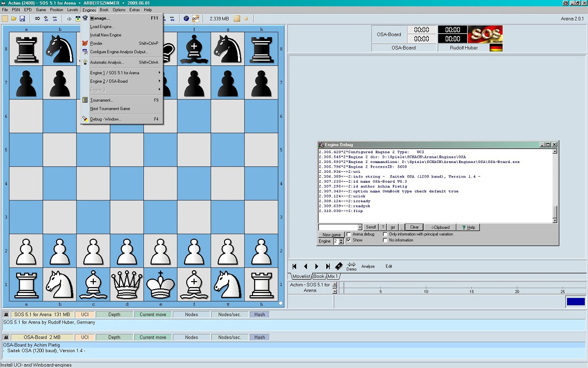Open the Levels menu in menu bar
This screenshot has height=368, width=588.
click(73, 10)
